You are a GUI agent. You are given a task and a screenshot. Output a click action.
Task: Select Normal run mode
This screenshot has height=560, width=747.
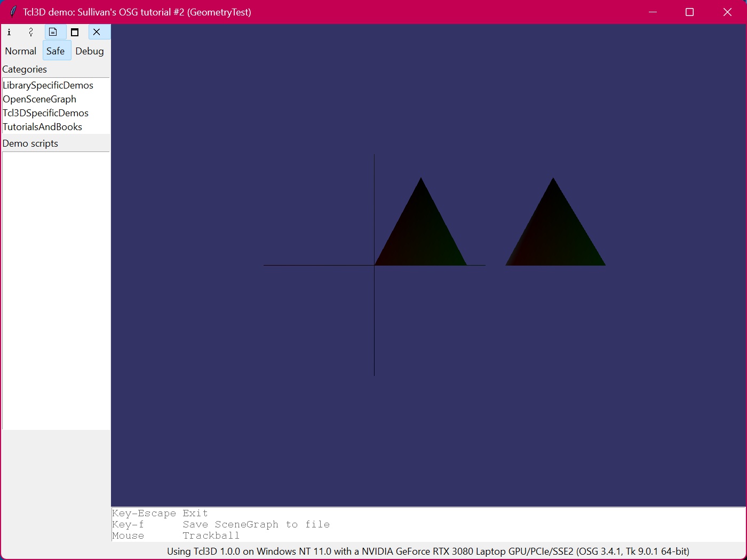(x=21, y=51)
